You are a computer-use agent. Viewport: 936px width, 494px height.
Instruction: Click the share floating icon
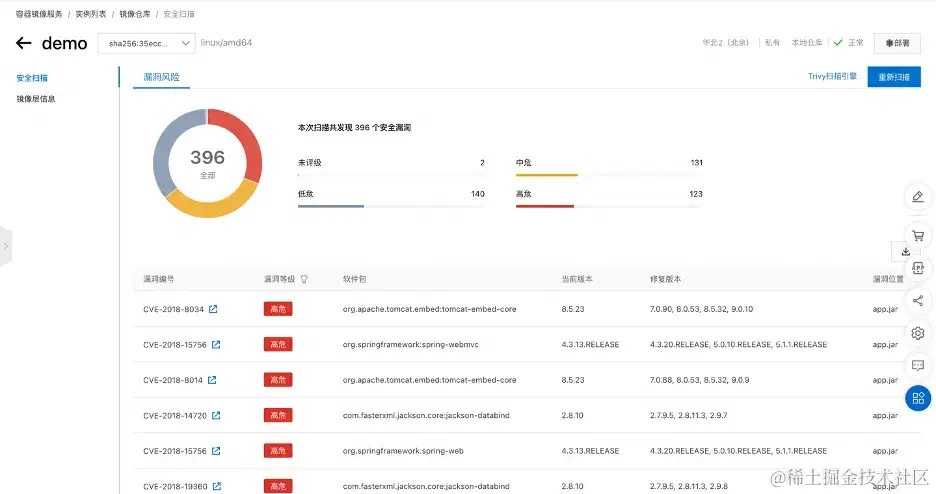(x=918, y=301)
